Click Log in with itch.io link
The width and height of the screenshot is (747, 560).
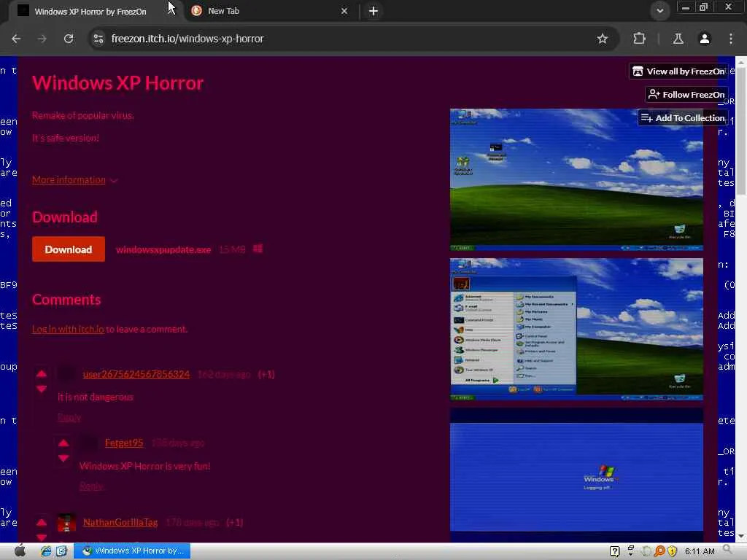tap(68, 329)
